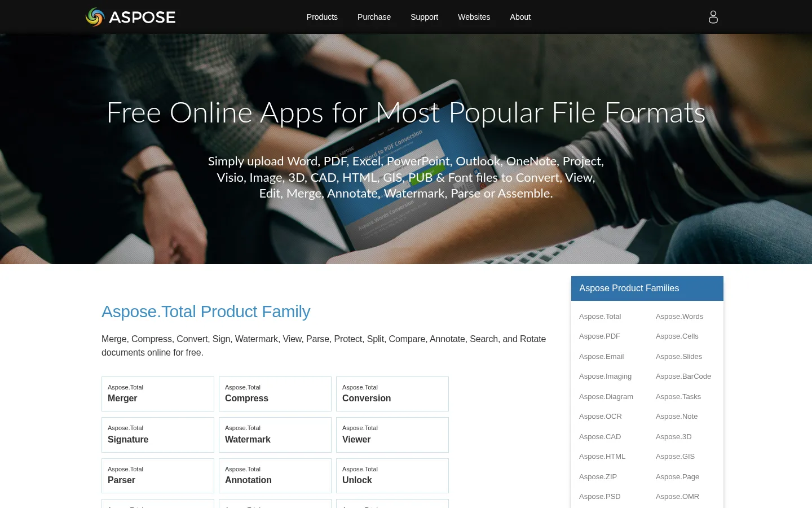Select Aspose.Slides in product families
Image resolution: width=812 pixels, height=508 pixels.
point(679,357)
